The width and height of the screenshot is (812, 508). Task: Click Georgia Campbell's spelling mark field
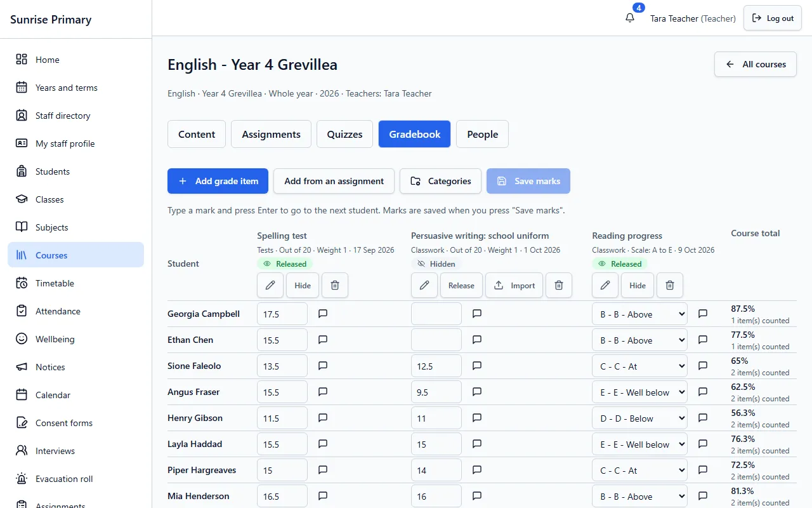tap(282, 314)
